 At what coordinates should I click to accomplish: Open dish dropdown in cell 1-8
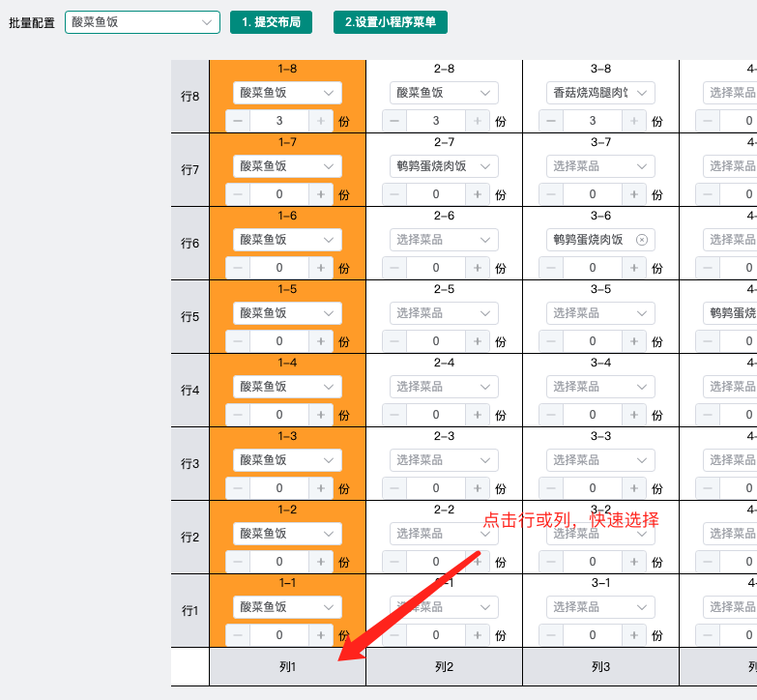point(287,93)
